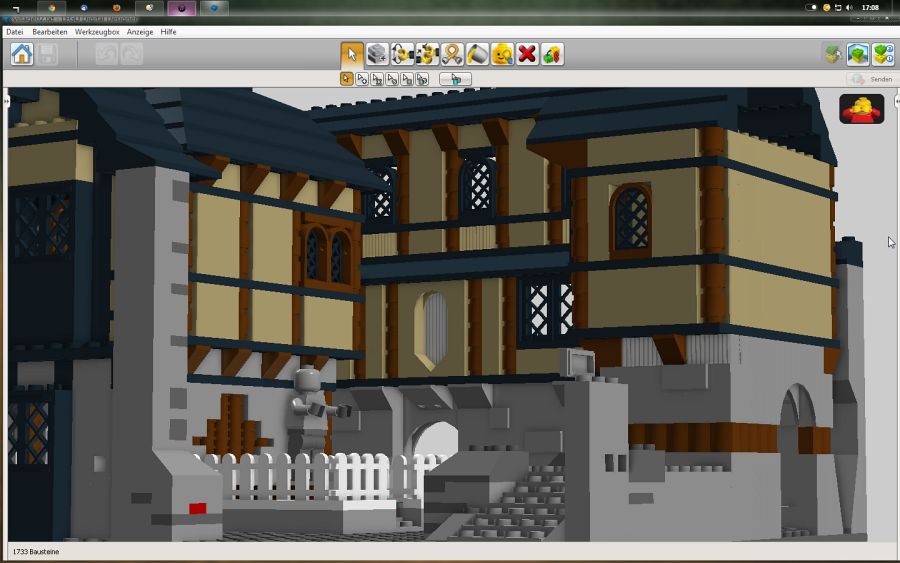The image size is (900, 563).
Task: Select the red X Delete tool
Action: pyautogui.click(x=527, y=54)
